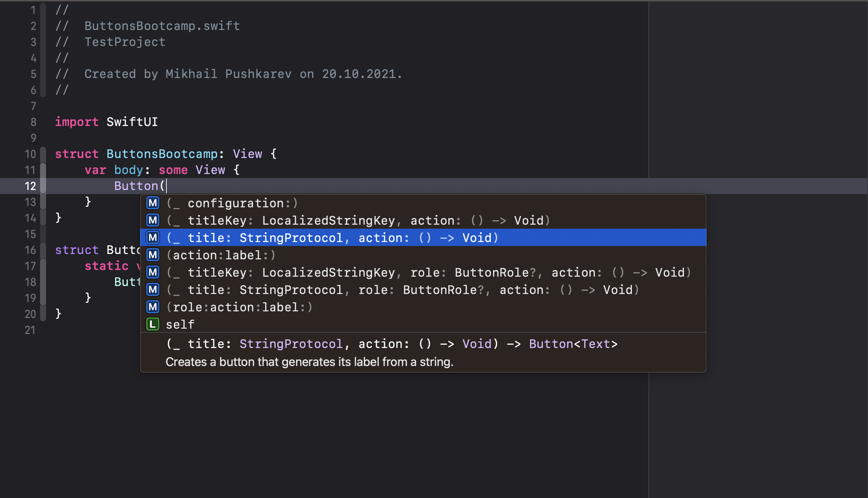Select the (_ configuration:) completion entry
The height and width of the screenshot is (498, 868).
click(233, 203)
